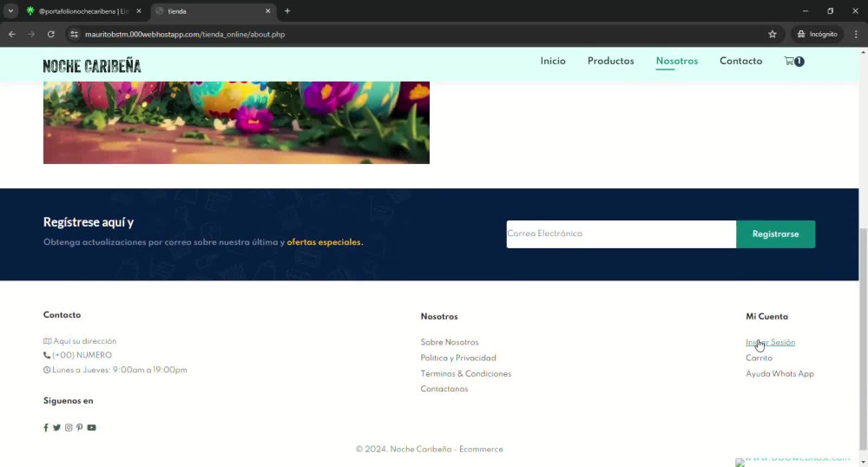This screenshot has width=868, height=467.
Task: Open Twitter social icon in footer
Action: [56, 428]
